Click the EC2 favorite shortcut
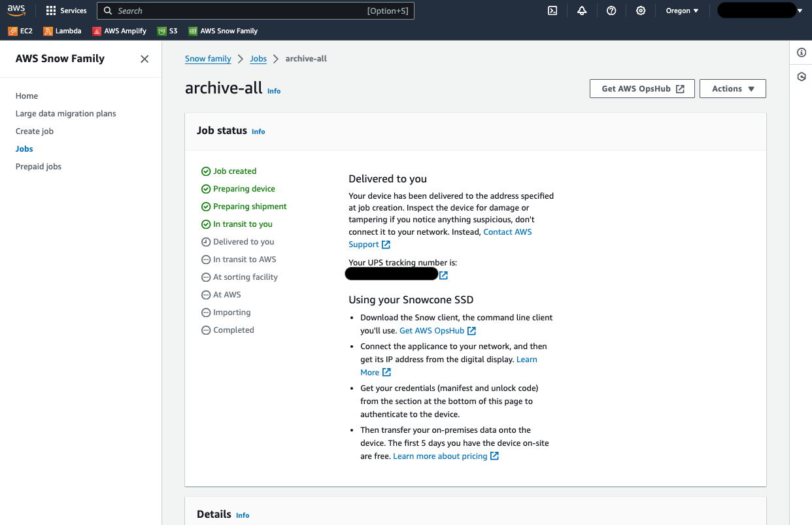Image resolution: width=812 pixels, height=525 pixels. 20,31
